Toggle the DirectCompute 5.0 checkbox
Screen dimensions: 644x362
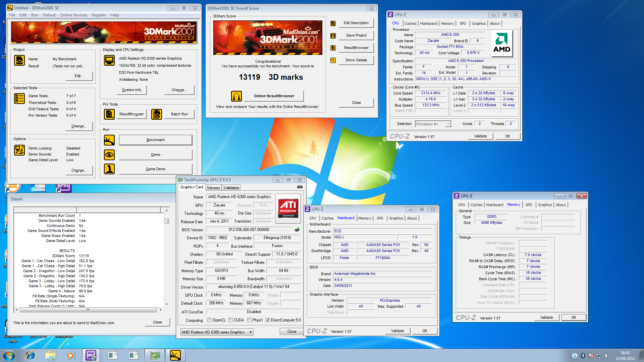[x=268, y=320]
